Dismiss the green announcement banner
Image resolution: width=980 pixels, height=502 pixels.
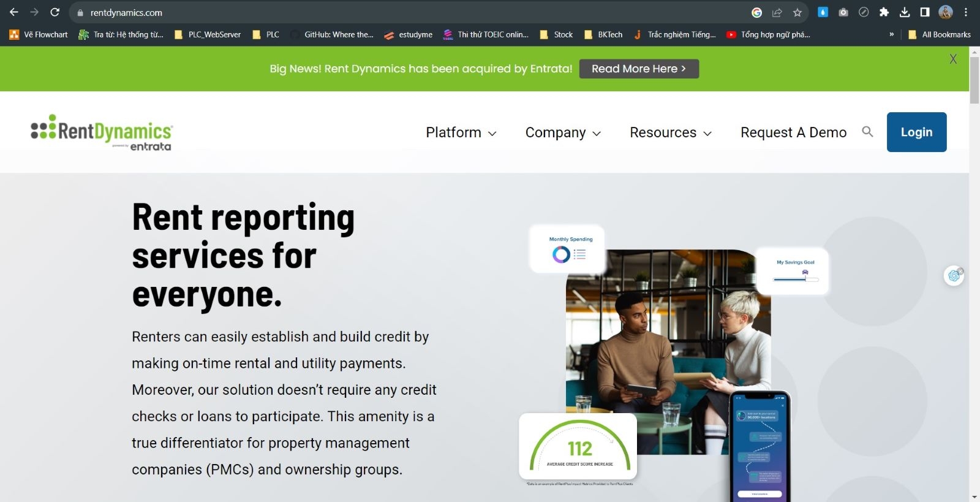click(x=953, y=59)
